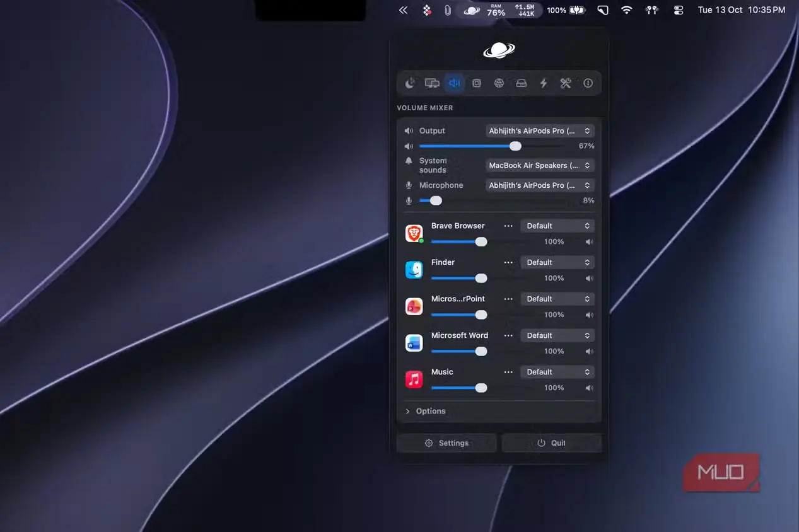Open the lightning bolt tab icon
The height and width of the screenshot is (532, 799).
(x=543, y=83)
